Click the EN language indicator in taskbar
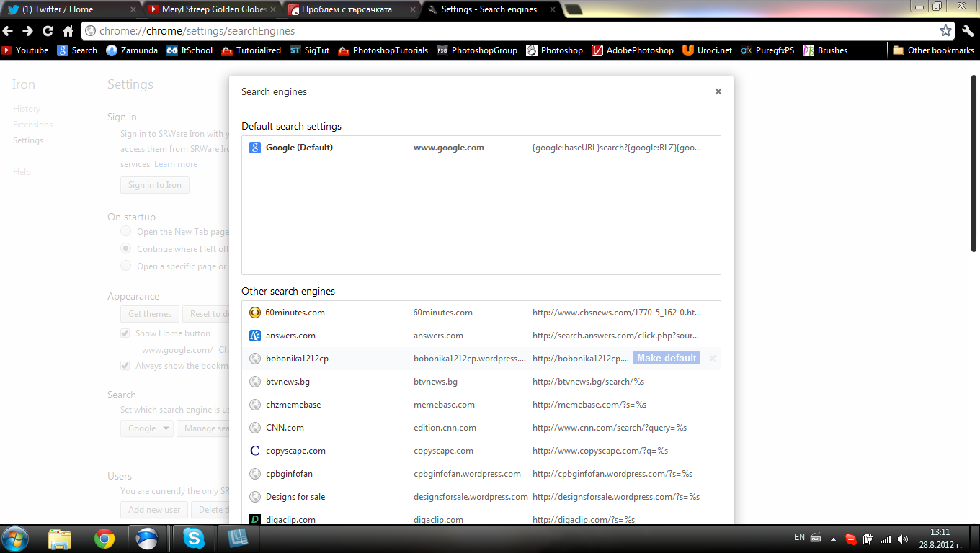The width and height of the screenshot is (980, 553). point(799,537)
